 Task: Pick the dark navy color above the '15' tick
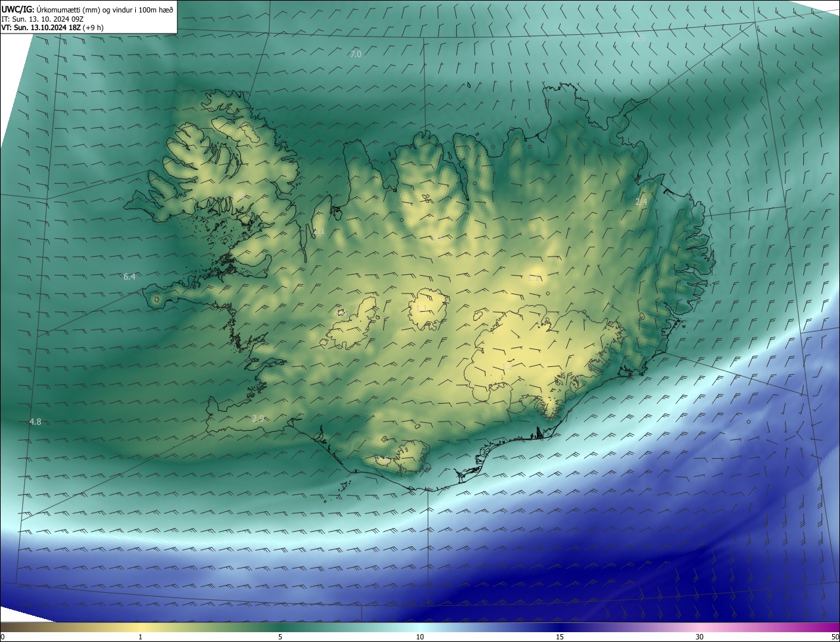tap(560, 627)
